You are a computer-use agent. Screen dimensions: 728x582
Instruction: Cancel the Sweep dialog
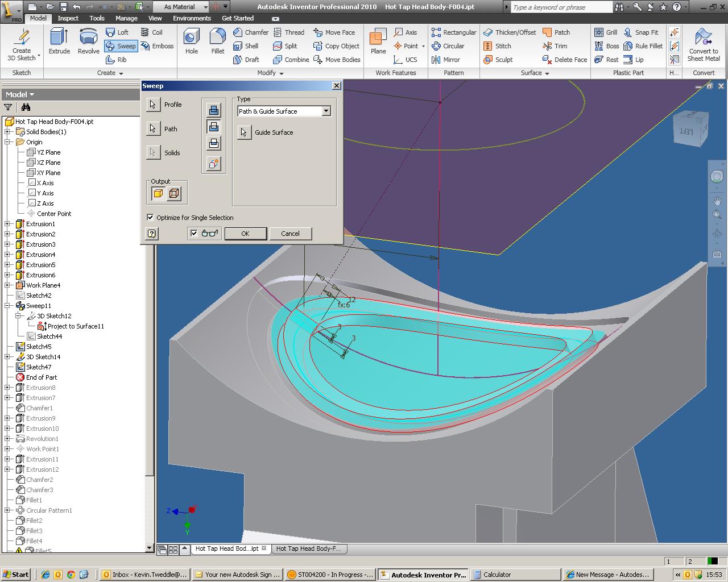[290, 234]
